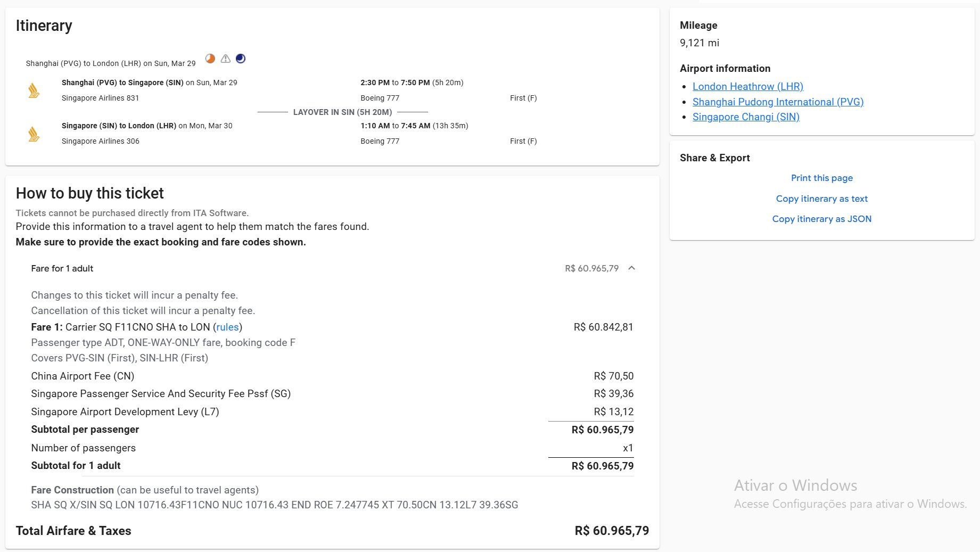Click Total Airfare & Taxes amount R$ 60.965,79

[612, 531]
